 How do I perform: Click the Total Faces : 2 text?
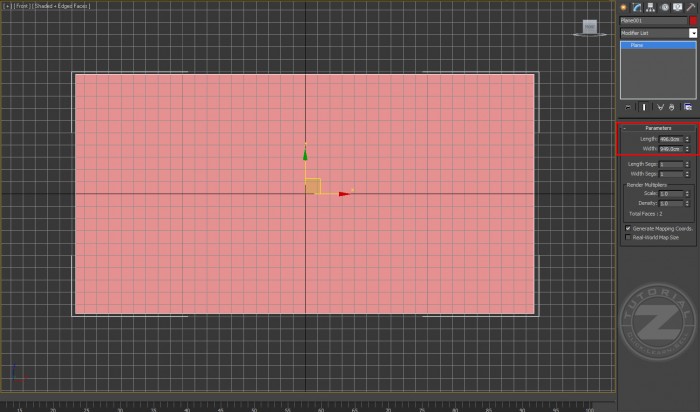pos(646,214)
